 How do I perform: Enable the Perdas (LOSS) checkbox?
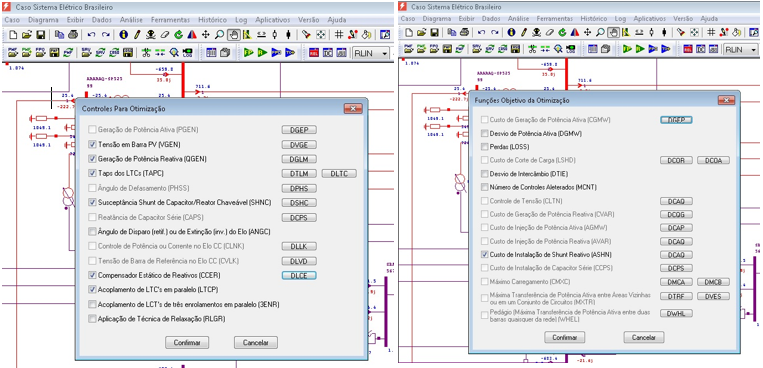pos(484,147)
